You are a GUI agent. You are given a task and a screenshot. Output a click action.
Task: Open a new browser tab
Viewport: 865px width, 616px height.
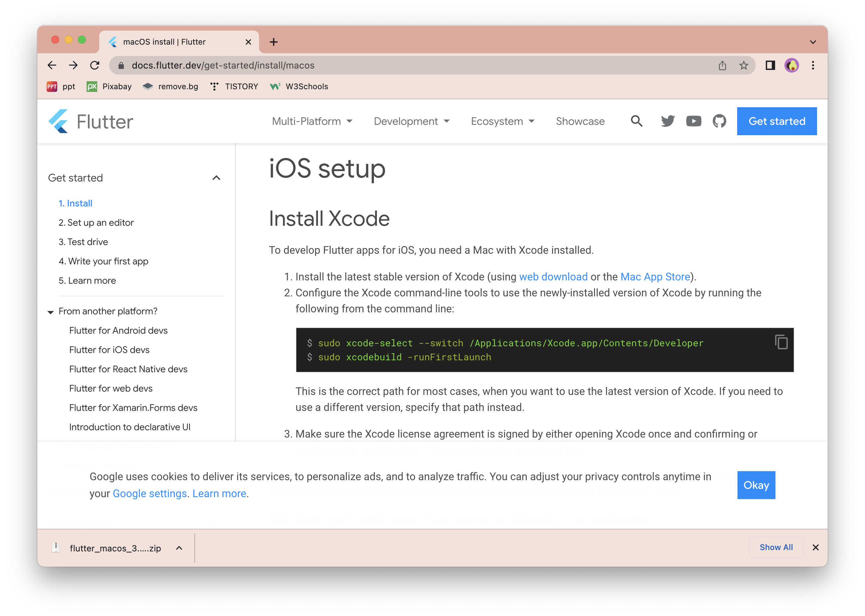click(x=273, y=42)
